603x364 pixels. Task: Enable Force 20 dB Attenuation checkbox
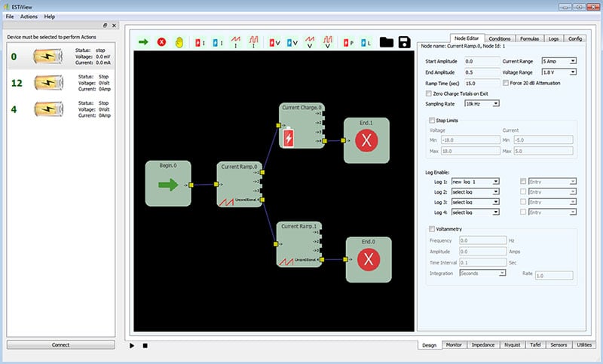[x=506, y=83]
